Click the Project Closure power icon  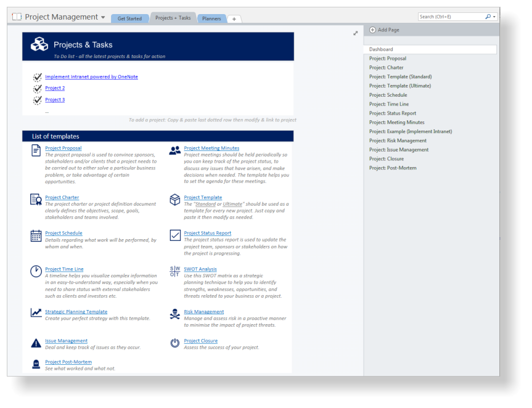click(175, 343)
